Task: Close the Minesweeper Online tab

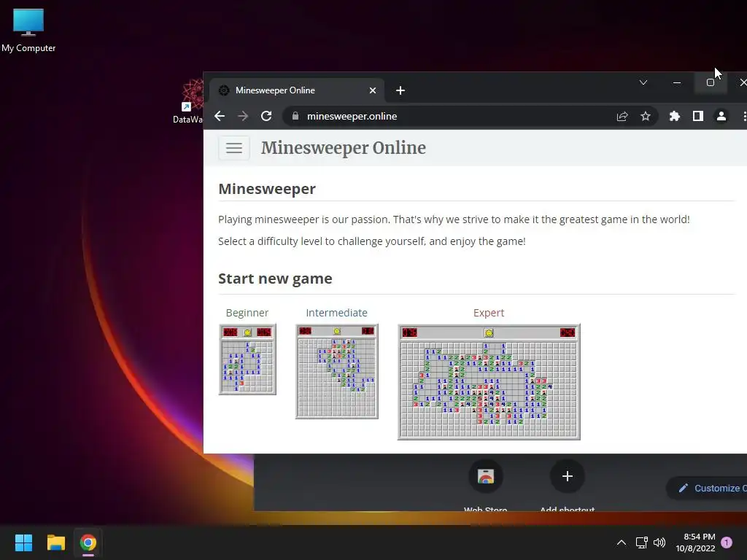Action: tap(373, 90)
